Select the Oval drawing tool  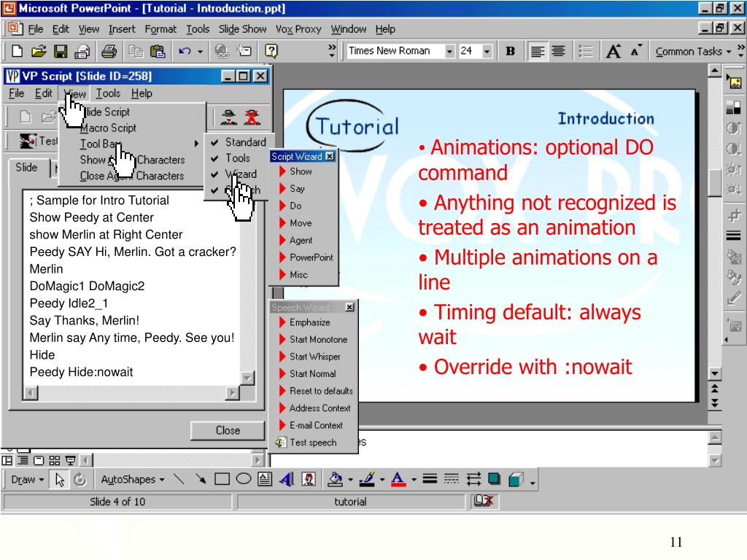coord(244,479)
